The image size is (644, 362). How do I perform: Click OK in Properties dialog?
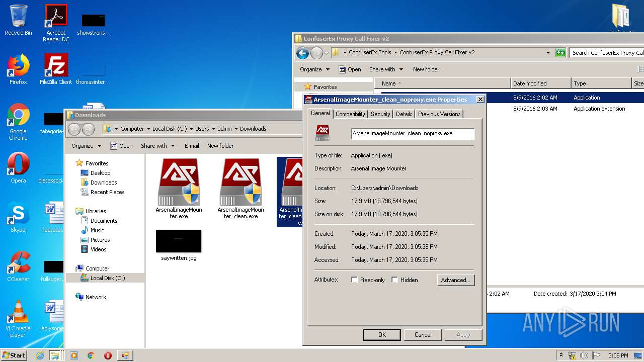tap(382, 335)
